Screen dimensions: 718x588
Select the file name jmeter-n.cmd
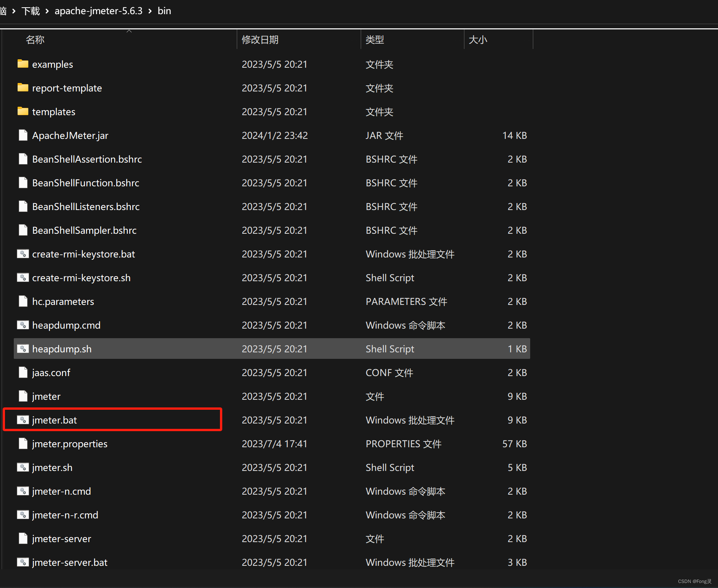[61, 491]
